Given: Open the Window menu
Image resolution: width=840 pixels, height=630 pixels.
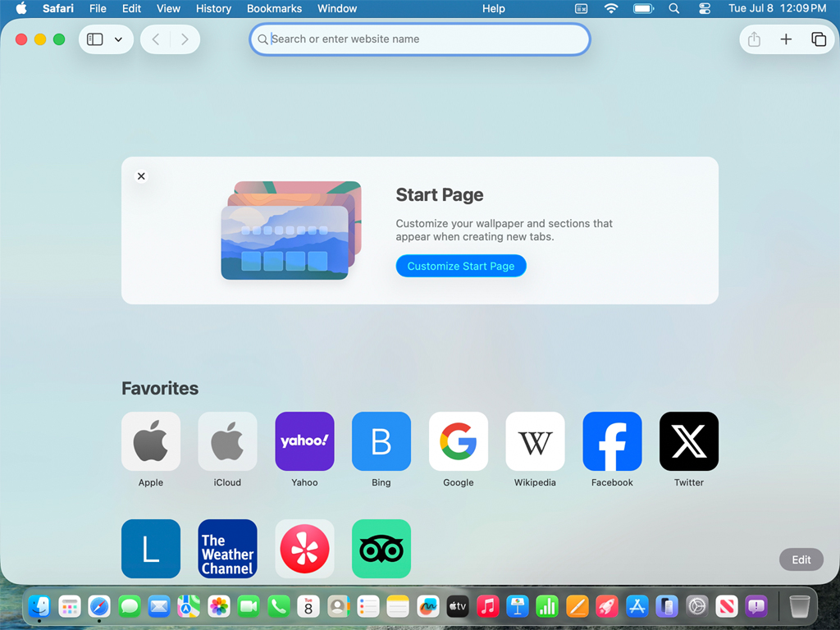Looking at the screenshot, I should pos(337,8).
